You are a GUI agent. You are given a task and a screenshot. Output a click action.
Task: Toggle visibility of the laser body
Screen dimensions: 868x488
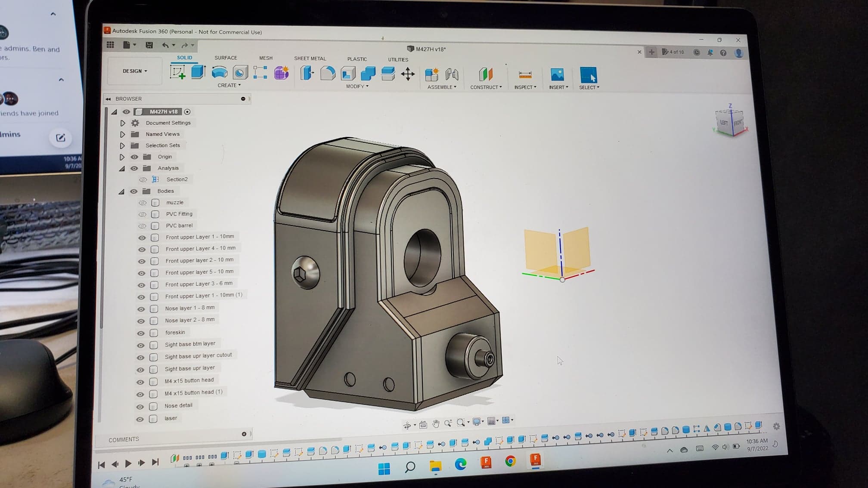click(140, 419)
